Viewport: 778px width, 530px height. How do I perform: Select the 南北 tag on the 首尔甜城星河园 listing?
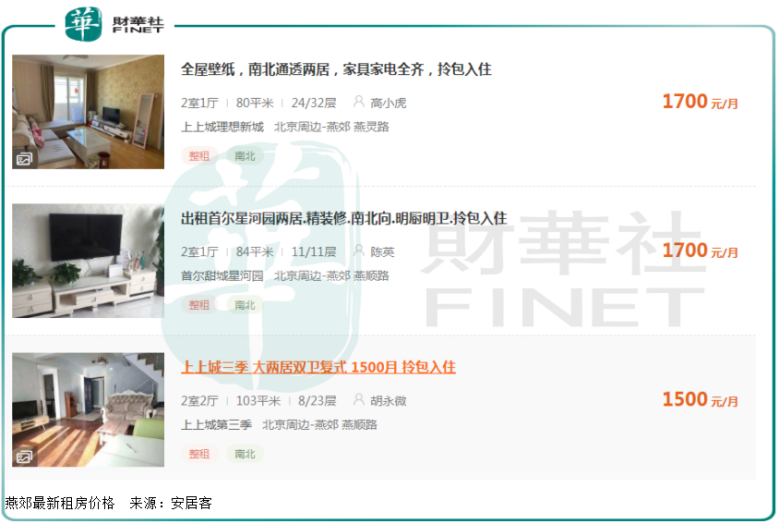245,305
